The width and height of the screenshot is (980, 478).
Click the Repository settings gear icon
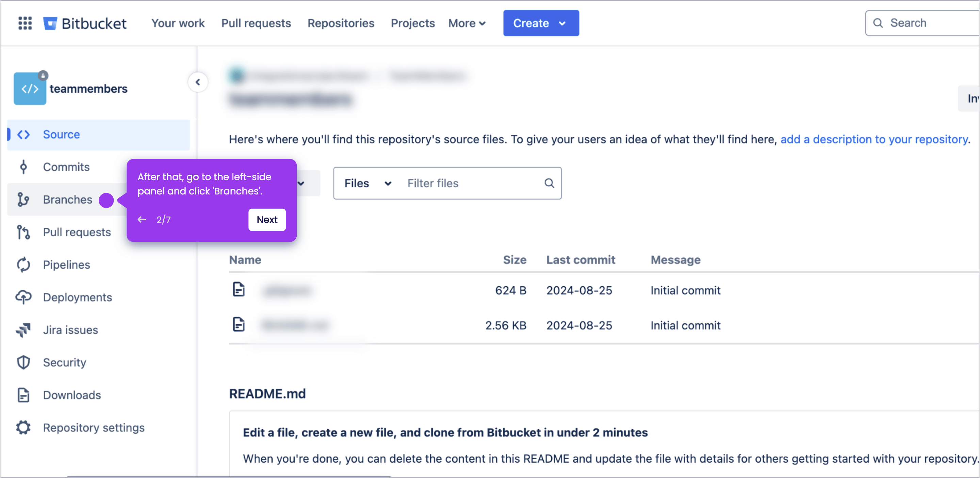click(x=23, y=428)
